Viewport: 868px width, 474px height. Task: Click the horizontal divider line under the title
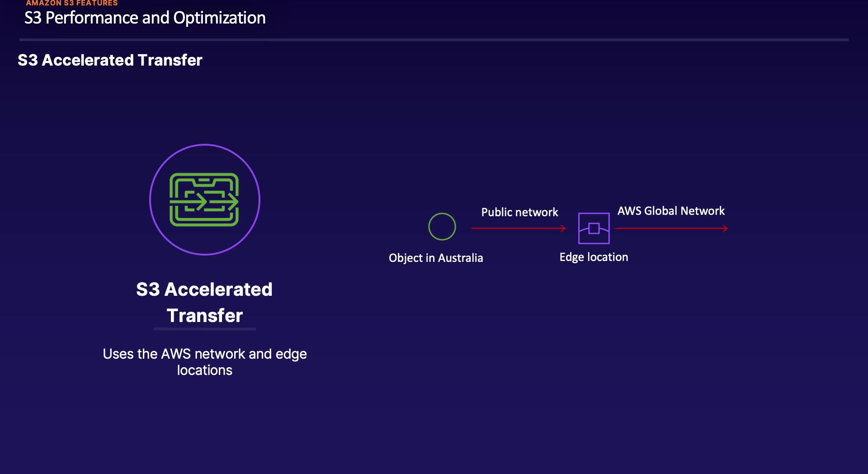434,40
